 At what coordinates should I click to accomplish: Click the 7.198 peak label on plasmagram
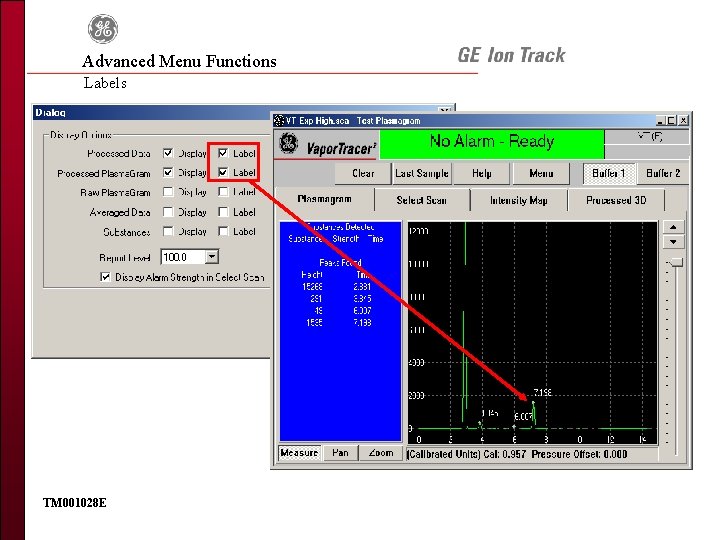(x=542, y=393)
